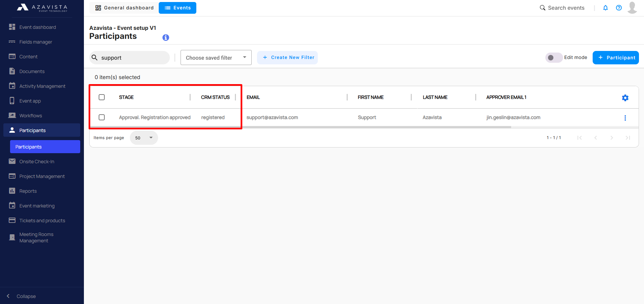This screenshot has width=644, height=304.
Task: Switch to General dashboard tab
Action: click(x=125, y=8)
